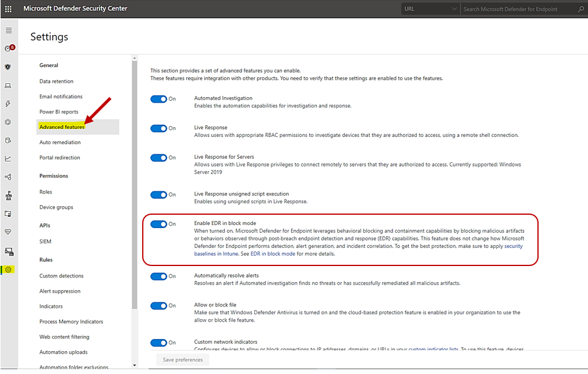Open Device groups settings
This screenshot has height=374, width=588.
56,208
